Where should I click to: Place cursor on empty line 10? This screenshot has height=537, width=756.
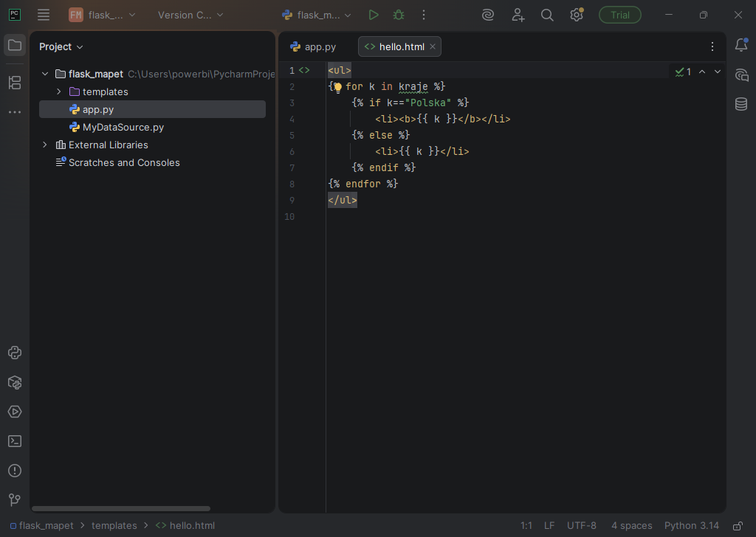(x=526, y=216)
